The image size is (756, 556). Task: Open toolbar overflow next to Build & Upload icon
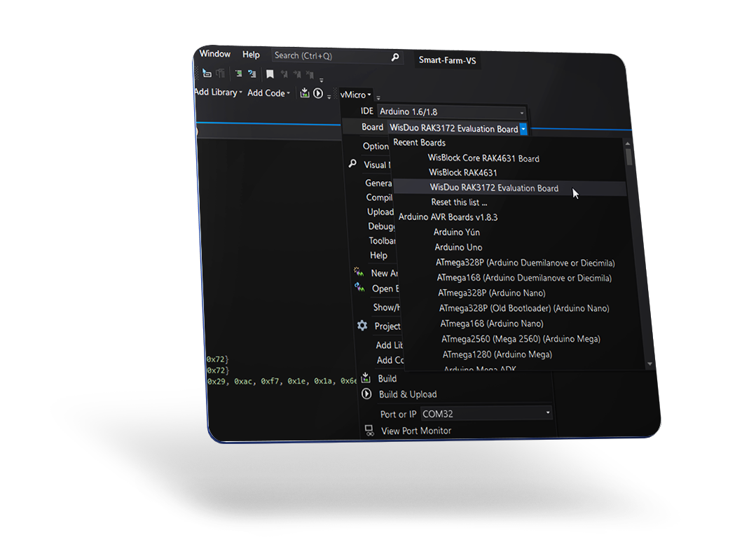[x=329, y=97]
